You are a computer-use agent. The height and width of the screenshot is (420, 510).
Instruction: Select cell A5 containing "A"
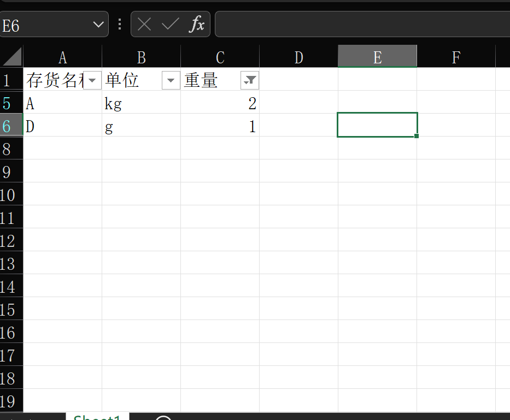pyautogui.click(x=62, y=103)
